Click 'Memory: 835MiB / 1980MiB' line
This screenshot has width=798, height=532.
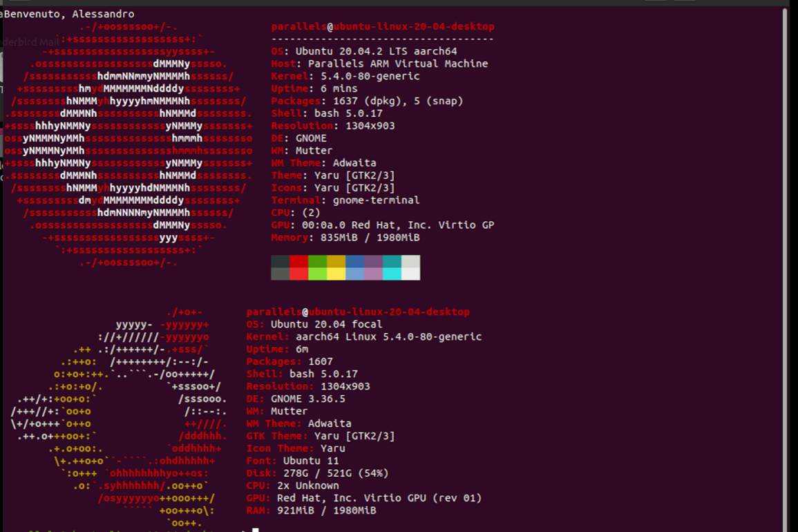pos(345,237)
